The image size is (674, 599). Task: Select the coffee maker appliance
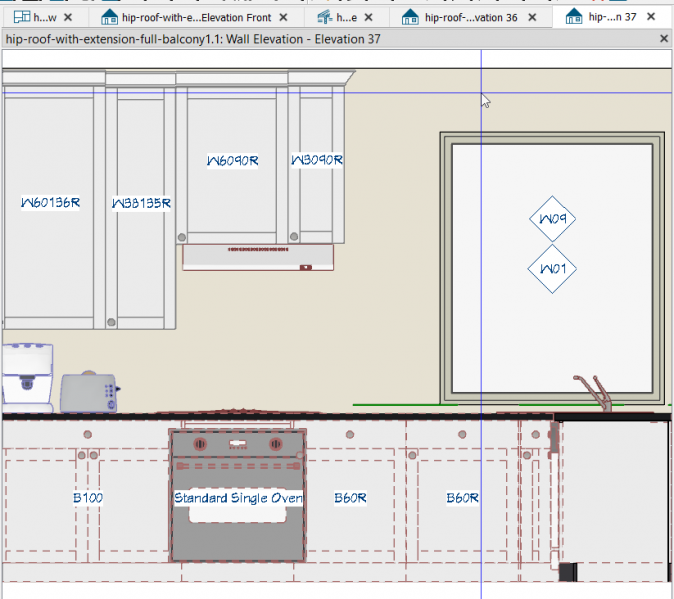(28, 378)
